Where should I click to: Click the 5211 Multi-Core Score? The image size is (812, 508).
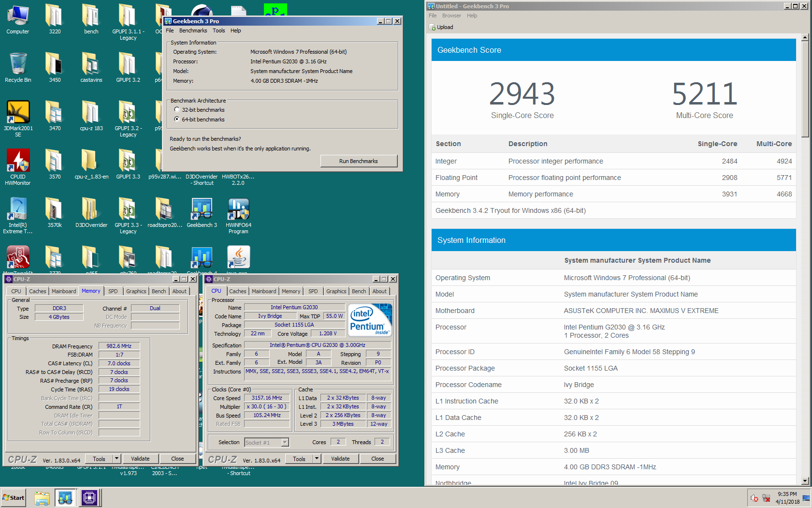pos(705,94)
